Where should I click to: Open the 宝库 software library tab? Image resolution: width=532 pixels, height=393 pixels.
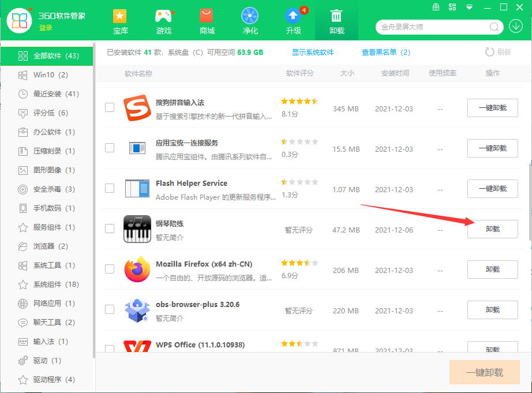coord(120,22)
